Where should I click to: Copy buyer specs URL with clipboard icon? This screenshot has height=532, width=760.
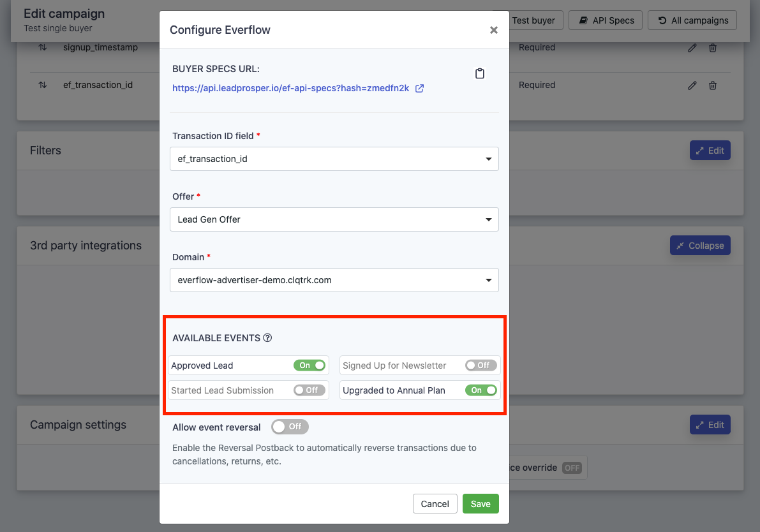[x=480, y=73]
